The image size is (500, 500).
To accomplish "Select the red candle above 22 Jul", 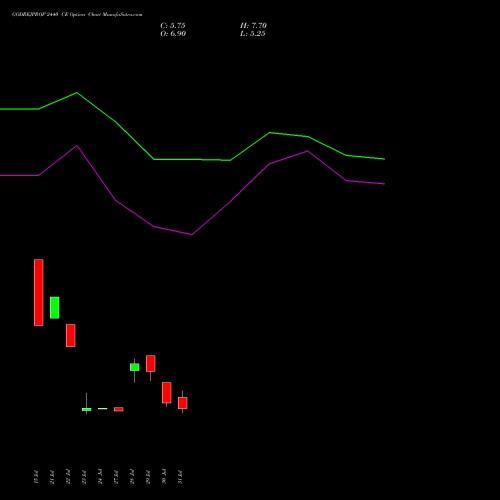I will (71, 335).
